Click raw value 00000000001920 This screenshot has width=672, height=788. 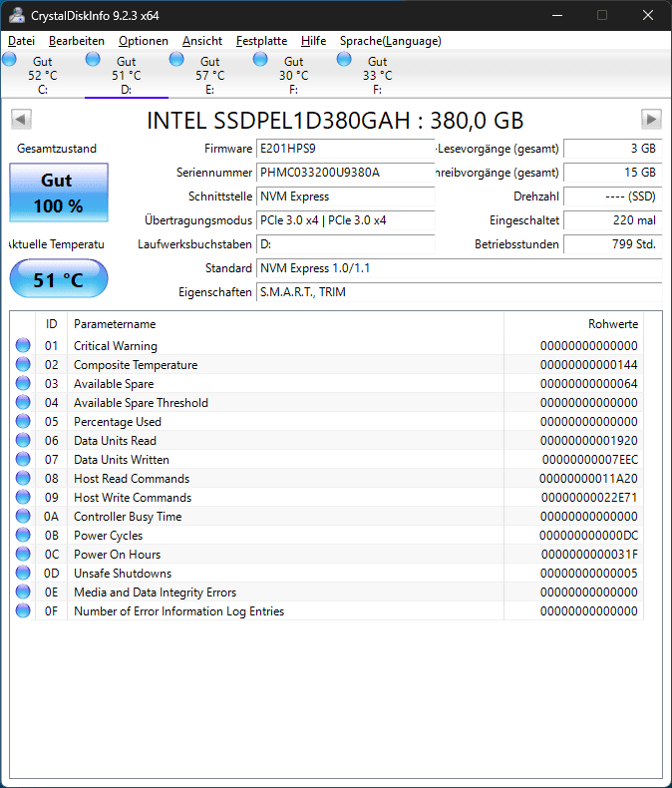pyautogui.click(x=589, y=441)
